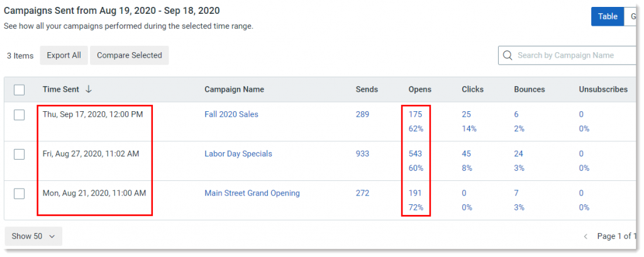
Task: Click the 24 bounces link
Action: [x=518, y=154]
